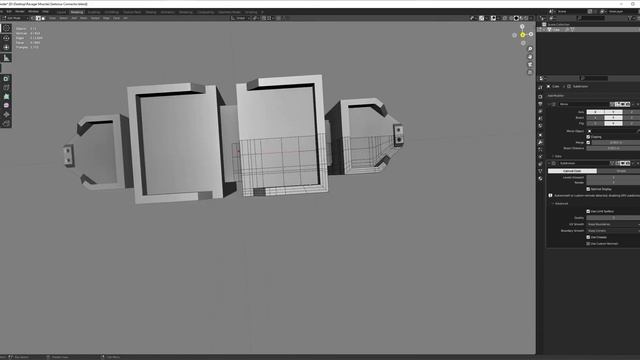Collapse the Subdivision modifier panel
The image size is (640, 360).
549,163
